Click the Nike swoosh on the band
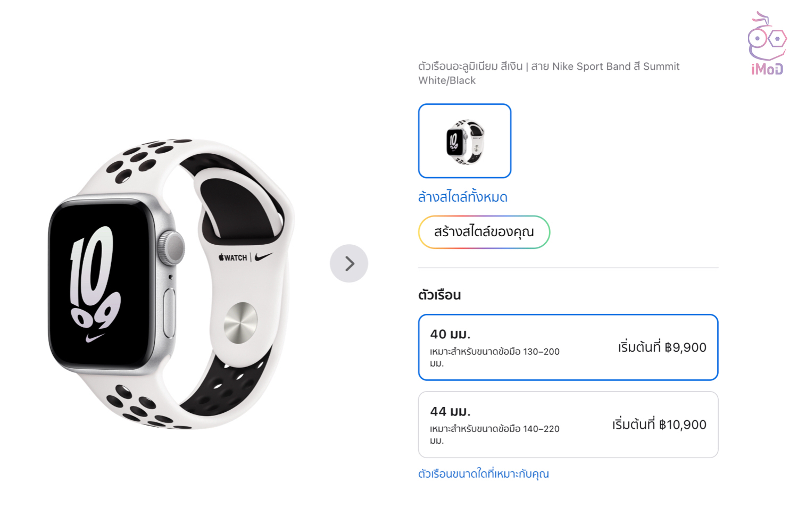This screenshot has height=532, width=798. click(264, 256)
